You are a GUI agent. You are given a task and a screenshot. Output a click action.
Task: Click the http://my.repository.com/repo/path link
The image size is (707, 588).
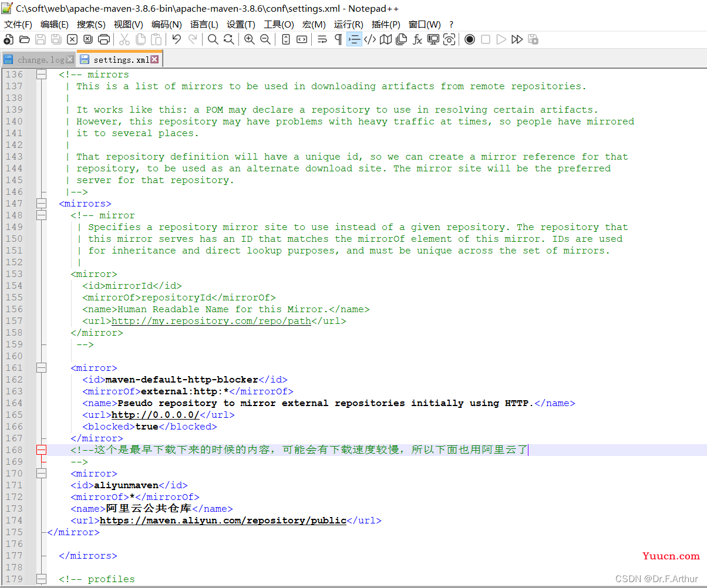click(x=211, y=321)
